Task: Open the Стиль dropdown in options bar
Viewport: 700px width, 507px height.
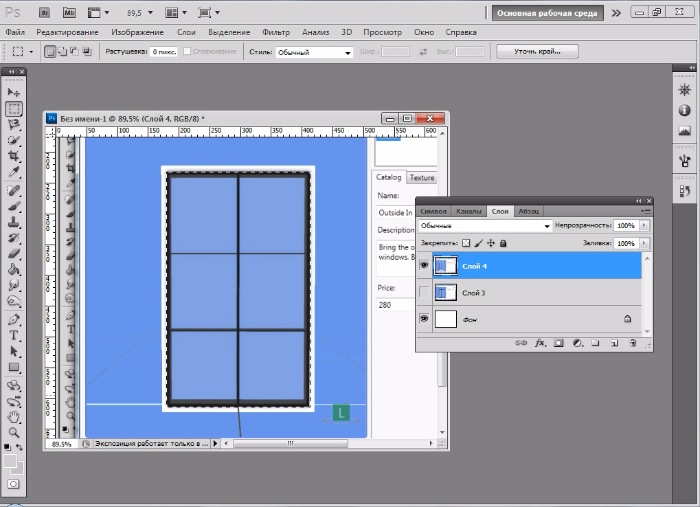Action: [314, 51]
